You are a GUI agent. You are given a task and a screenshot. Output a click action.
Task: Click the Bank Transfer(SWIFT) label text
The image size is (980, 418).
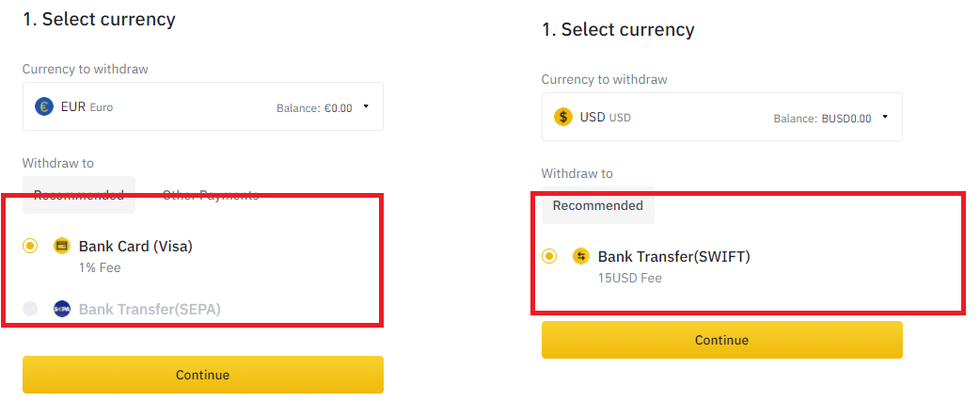point(674,256)
